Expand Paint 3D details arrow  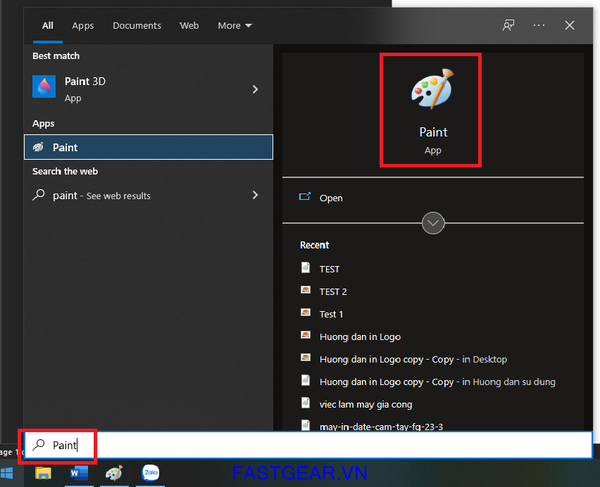(255, 90)
